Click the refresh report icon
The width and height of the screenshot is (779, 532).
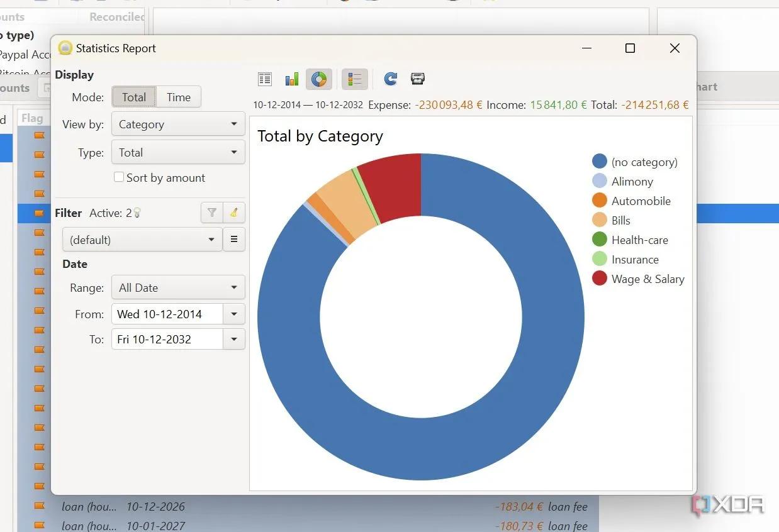click(x=391, y=79)
